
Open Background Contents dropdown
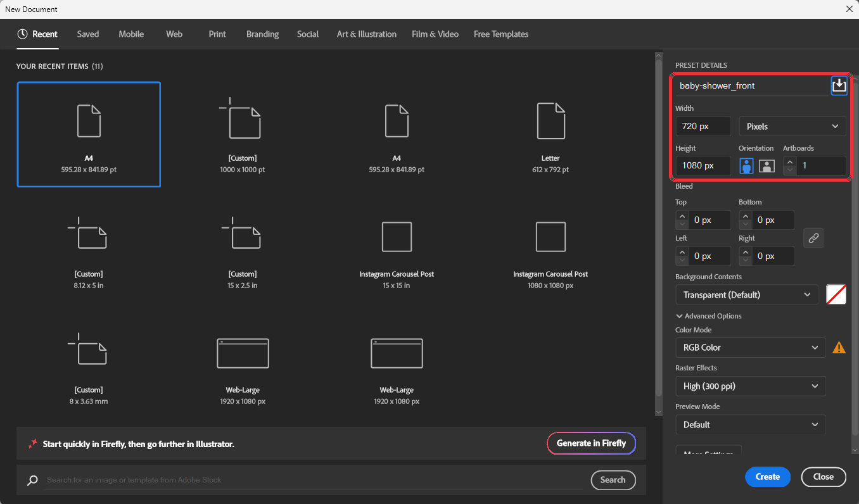click(747, 294)
